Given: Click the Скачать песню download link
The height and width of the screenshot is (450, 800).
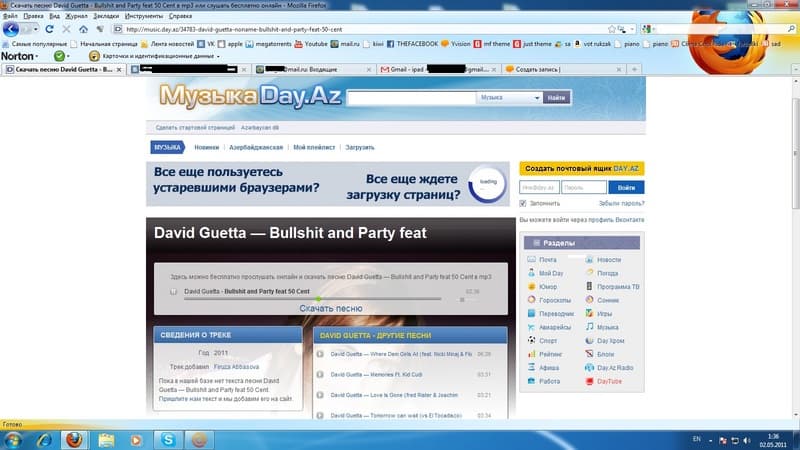Looking at the screenshot, I should tap(331, 308).
